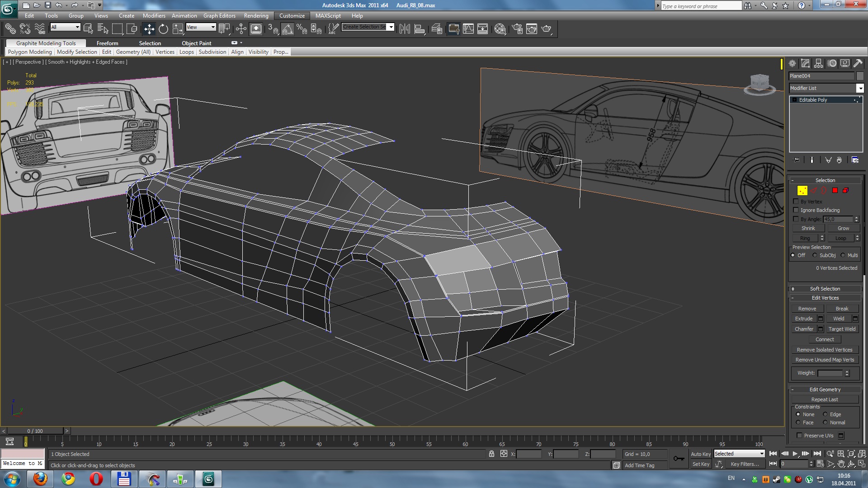Click the Render Production teapot icon

(547, 29)
